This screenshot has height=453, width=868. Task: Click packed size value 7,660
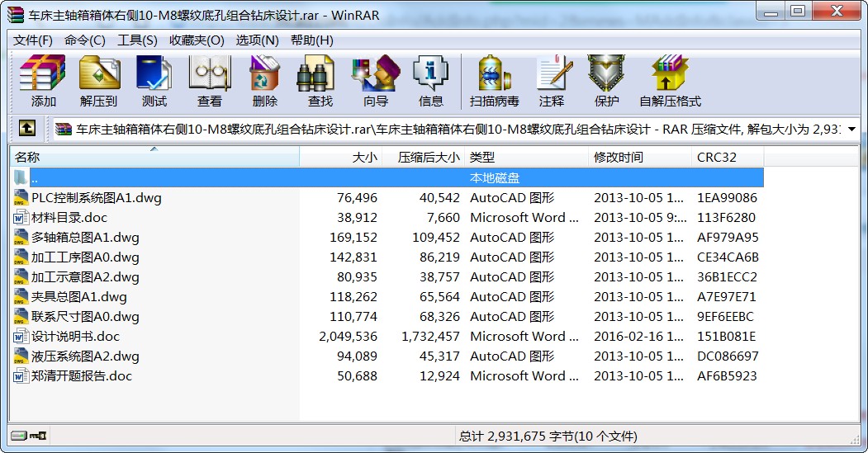(x=443, y=217)
